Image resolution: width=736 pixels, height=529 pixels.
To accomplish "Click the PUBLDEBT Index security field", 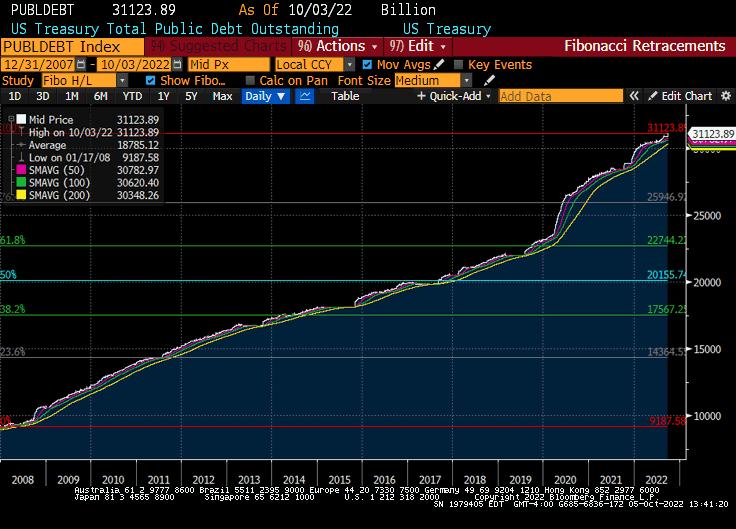I will [x=72, y=46].
